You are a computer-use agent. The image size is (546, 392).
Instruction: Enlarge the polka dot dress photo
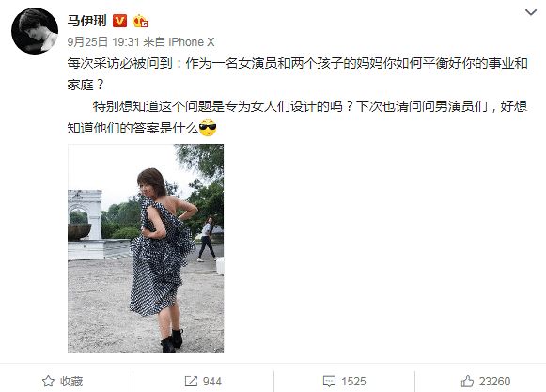(x=146, y=248)
